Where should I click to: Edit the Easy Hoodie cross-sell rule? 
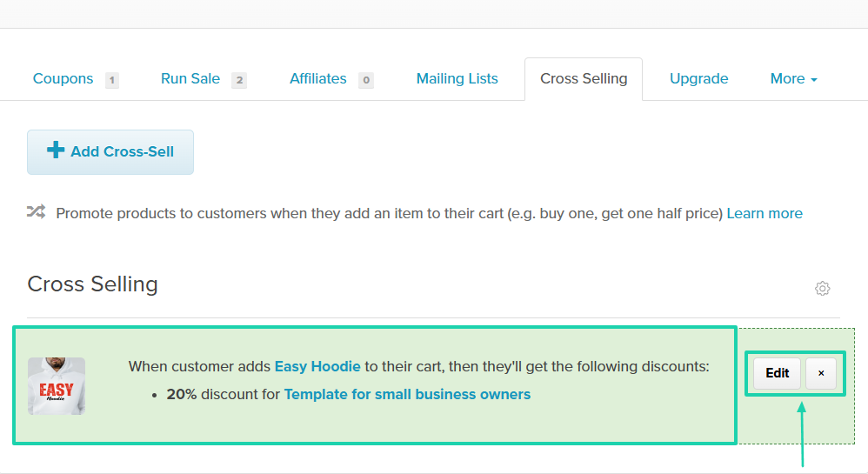pyautogui.click(x=778, y=373)
